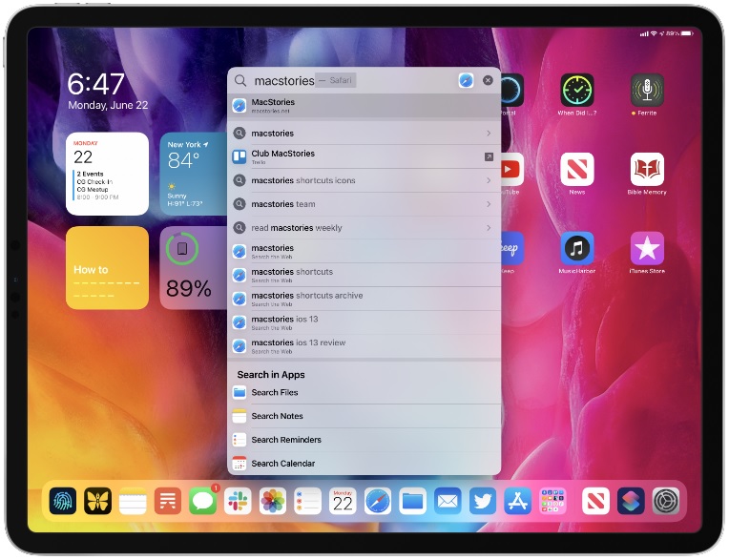Open the YouTube app behind the search panel
This screenshot has width=729, height=560.
pyautogui.click(x=512, y=169)
